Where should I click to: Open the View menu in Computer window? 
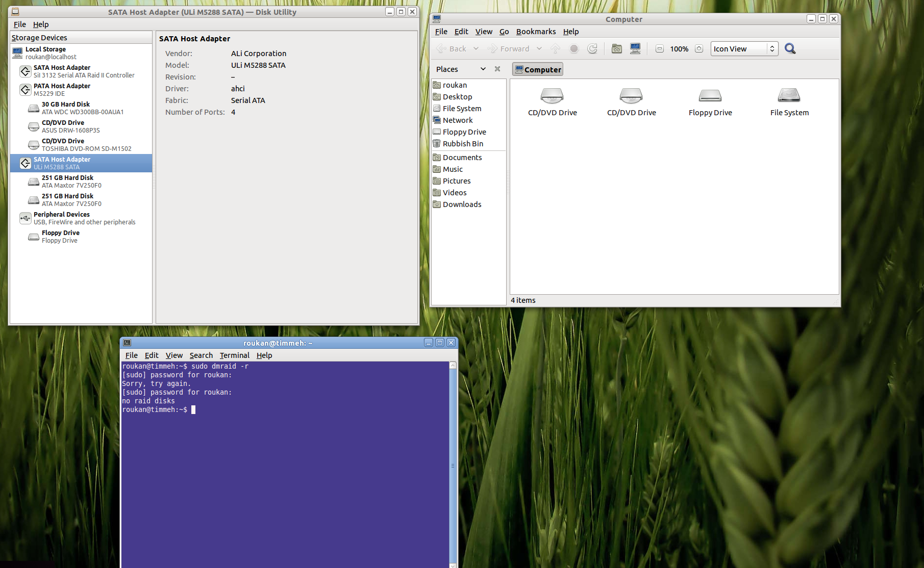click(484, 32)
